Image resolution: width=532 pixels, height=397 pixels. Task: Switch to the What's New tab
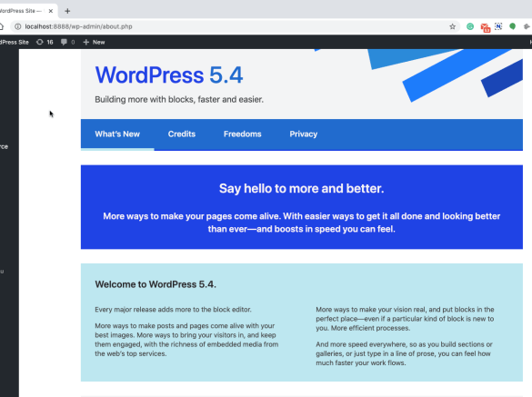tap(117, 134)
